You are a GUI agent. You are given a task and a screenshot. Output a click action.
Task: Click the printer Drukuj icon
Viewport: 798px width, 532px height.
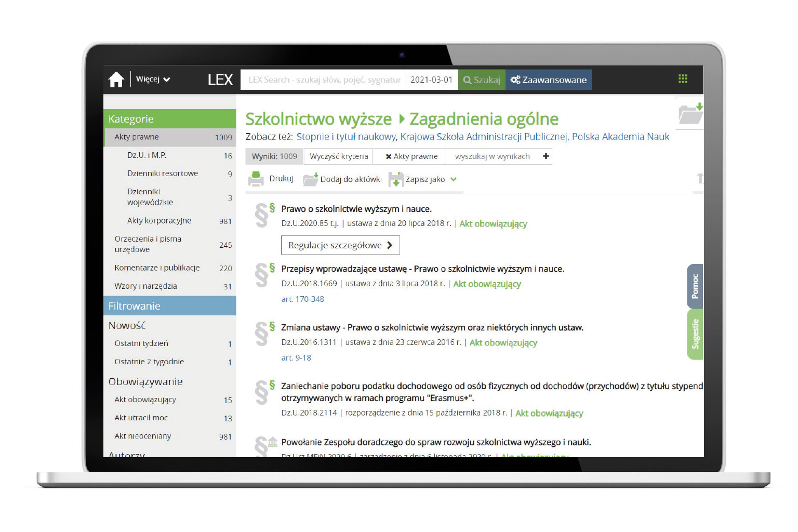(256, 179)
